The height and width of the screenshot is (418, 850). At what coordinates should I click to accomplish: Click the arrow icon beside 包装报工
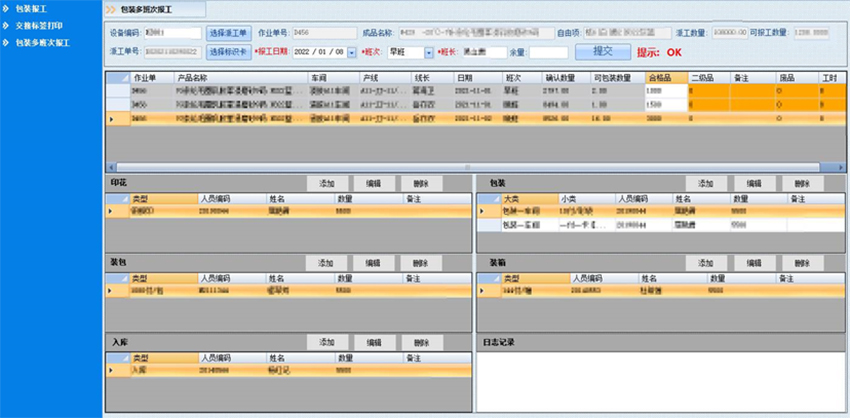(5, 9)
